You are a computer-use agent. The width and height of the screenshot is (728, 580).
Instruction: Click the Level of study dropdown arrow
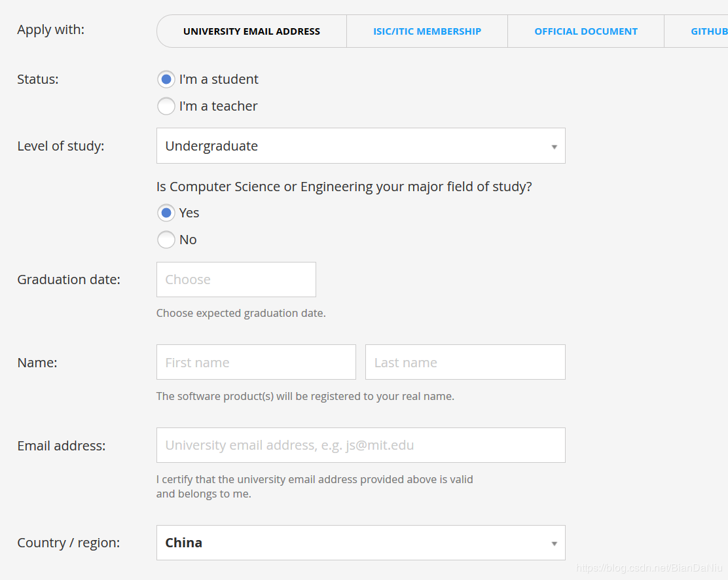(554, 147)
